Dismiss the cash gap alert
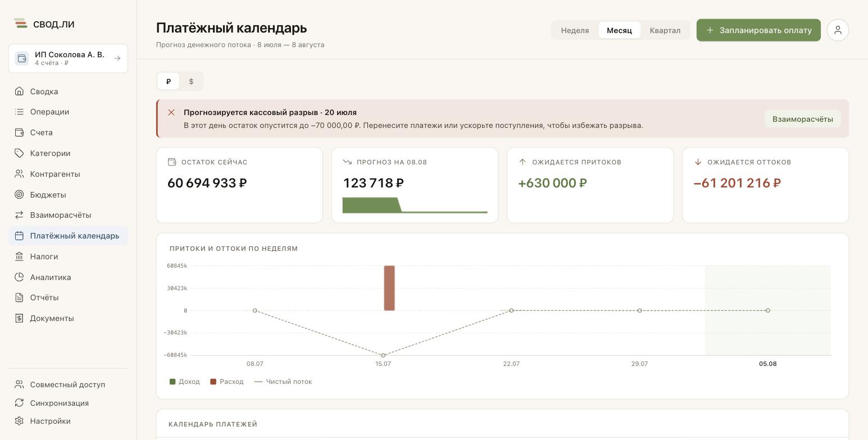This screenshot has height=440, width=868. point(171,112)
